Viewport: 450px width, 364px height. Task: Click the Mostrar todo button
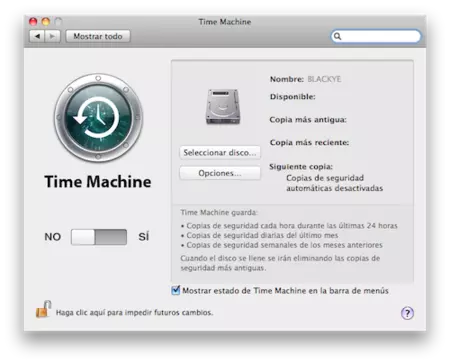(98, 36)
